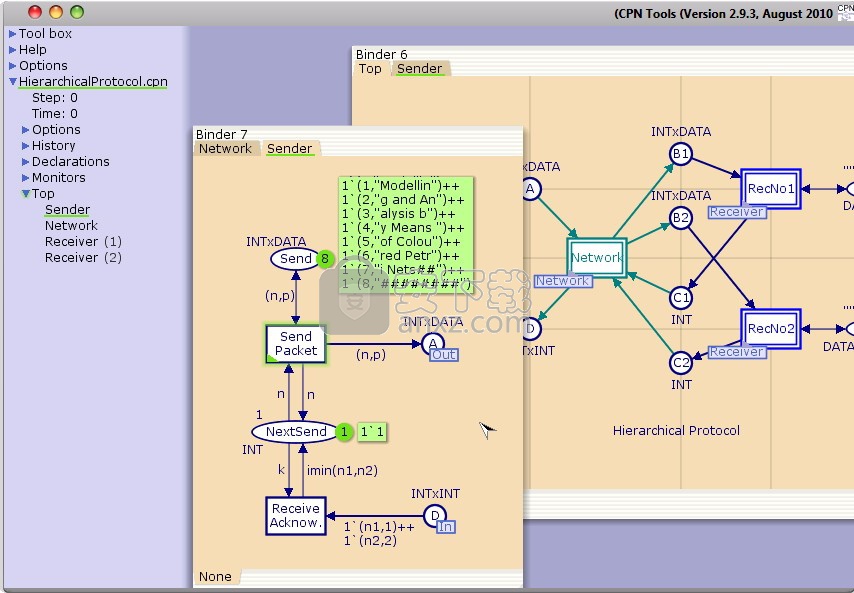Click the 1`1 marking box
Image resolution: width=854 pixels, height=593 pixels.
tap(373, 432)
